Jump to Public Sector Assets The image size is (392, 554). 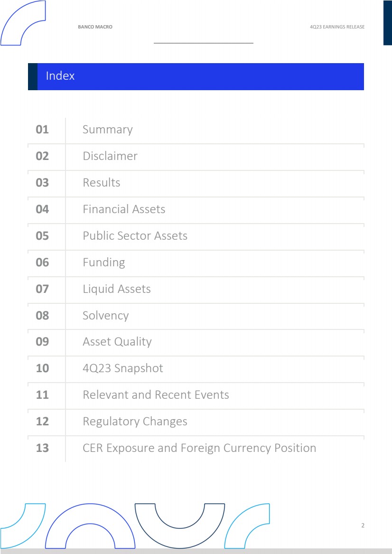tap(135, 236)
